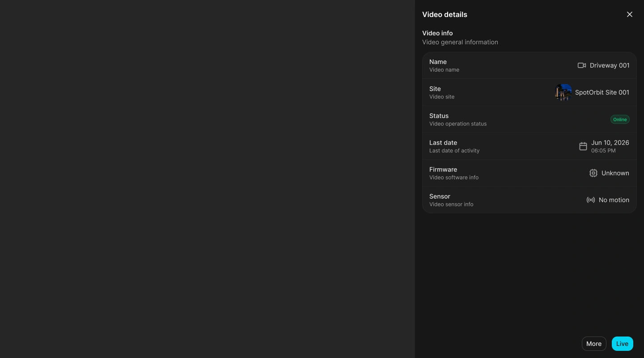Click the Video operation status description
The width and height of the screenshot is (644, 358).
[x=458, y=124]
